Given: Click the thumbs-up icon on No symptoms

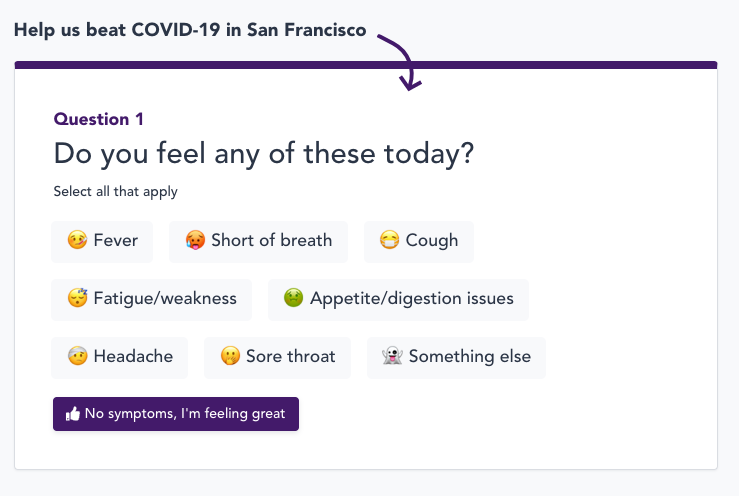Looking at the screenshot, I should (72, 414).
